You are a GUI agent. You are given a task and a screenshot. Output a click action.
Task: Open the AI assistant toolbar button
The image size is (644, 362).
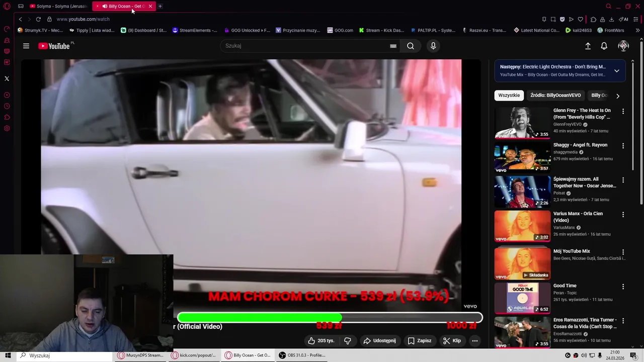(x=623, y=19)
